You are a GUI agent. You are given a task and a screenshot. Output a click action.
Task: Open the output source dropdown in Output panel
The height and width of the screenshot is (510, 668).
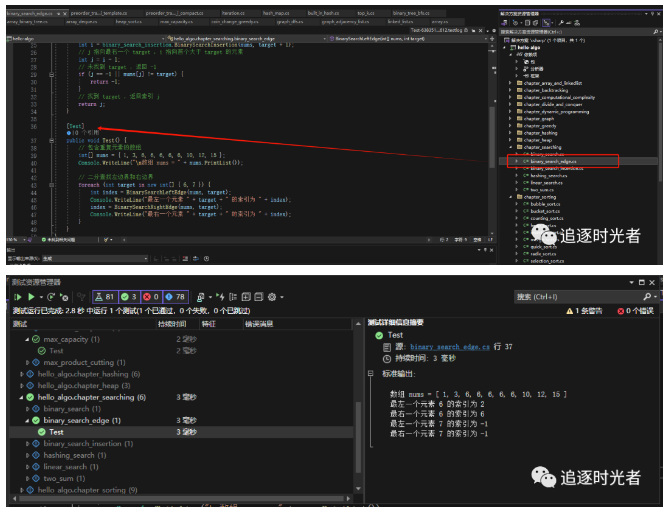[x=95, y=259]
